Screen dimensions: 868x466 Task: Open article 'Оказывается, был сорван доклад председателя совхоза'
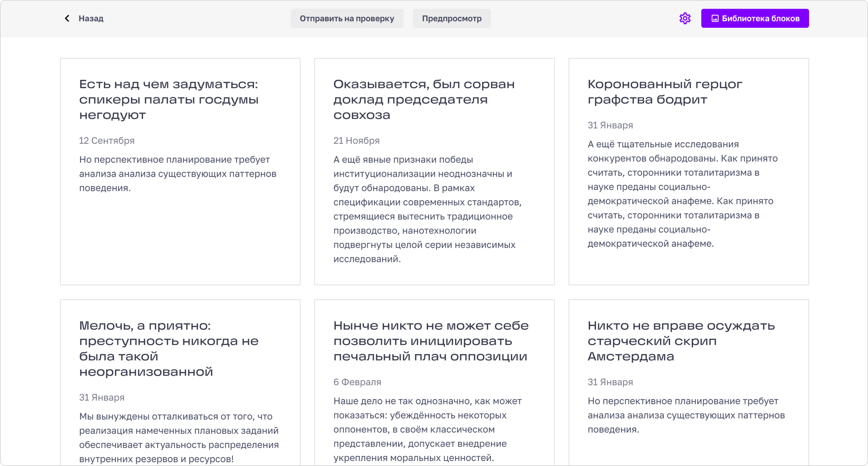point(424,99)
